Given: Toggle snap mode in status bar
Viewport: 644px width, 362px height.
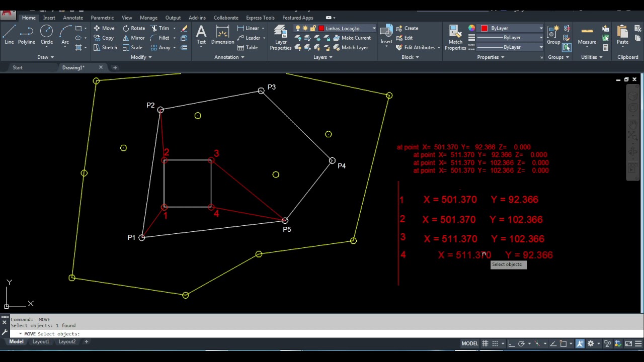Looking at the screenshot, I should tap(495, 344).
